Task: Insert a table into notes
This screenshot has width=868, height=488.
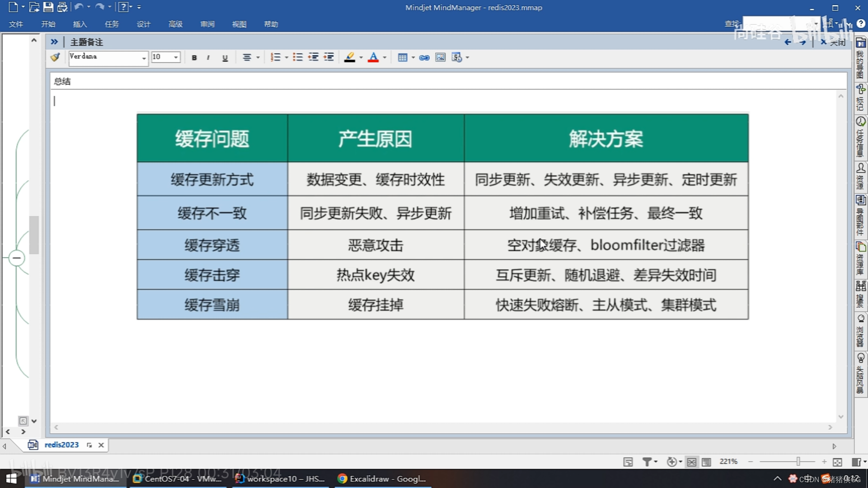Action: [402, 57]
